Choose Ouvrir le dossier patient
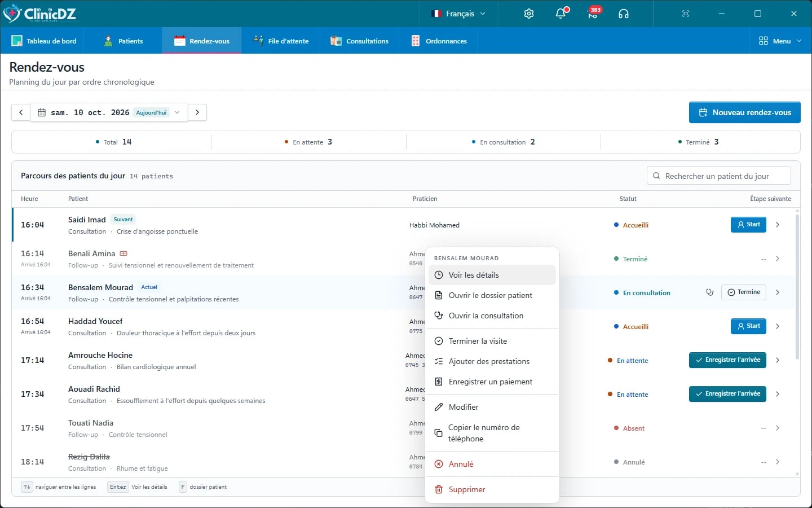This screenshot has height=508, width=812. tap(492, 295)
